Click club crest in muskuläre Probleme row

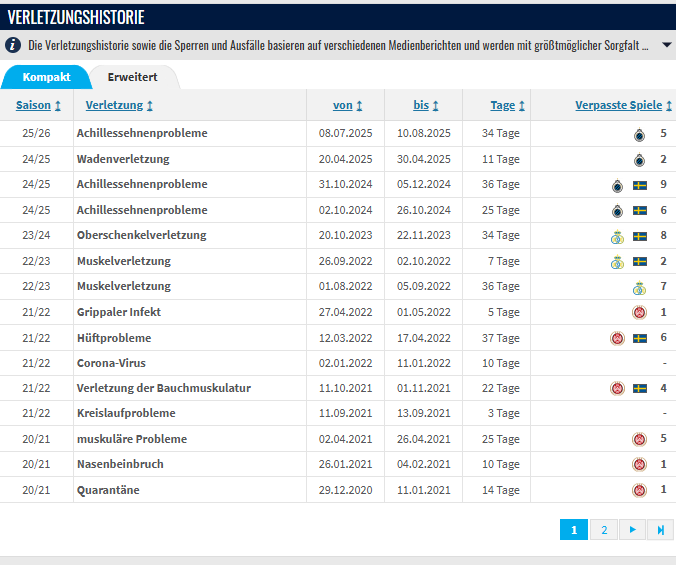pos(639,439)
